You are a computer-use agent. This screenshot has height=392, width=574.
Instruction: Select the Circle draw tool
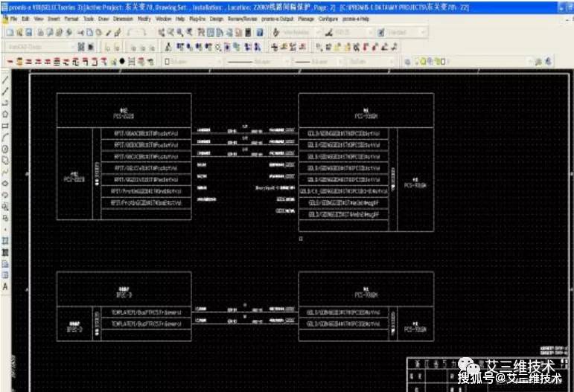(5, 149)
